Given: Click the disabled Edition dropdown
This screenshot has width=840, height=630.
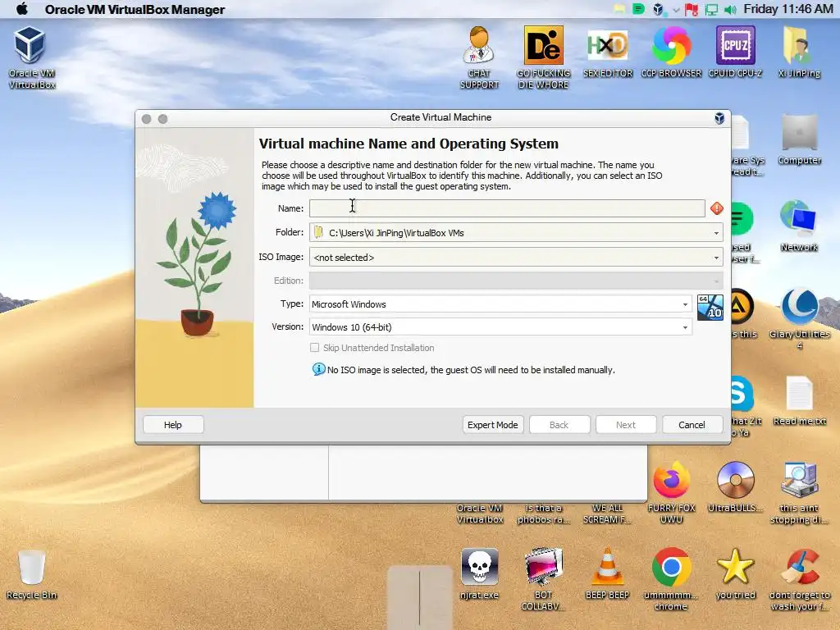Looking at the screenshot, I should tap(516, 281).
